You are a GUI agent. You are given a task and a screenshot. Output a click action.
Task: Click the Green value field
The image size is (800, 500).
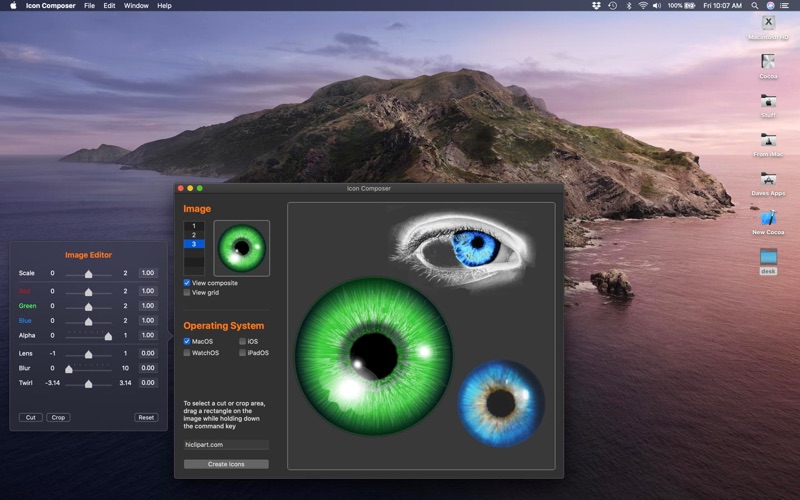click(x=148, y=306)
